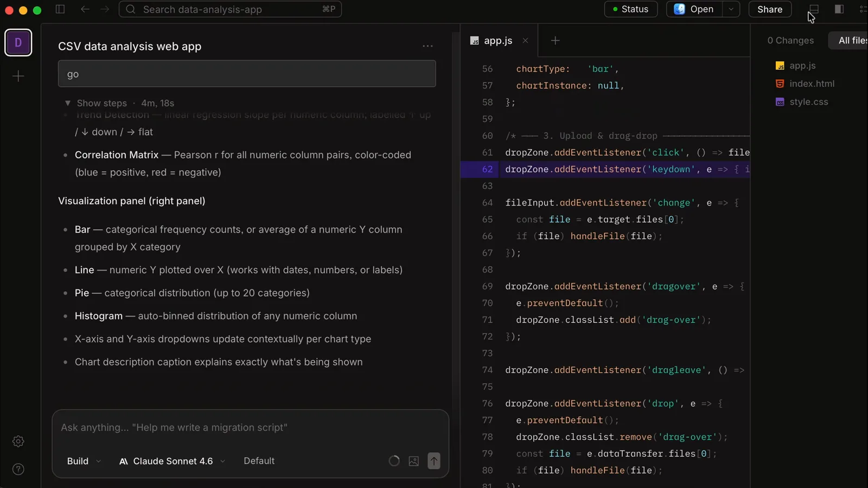Click the Share button
Image resolution: width=868 pixels, height=488 pixels.
tap(770, 9)
